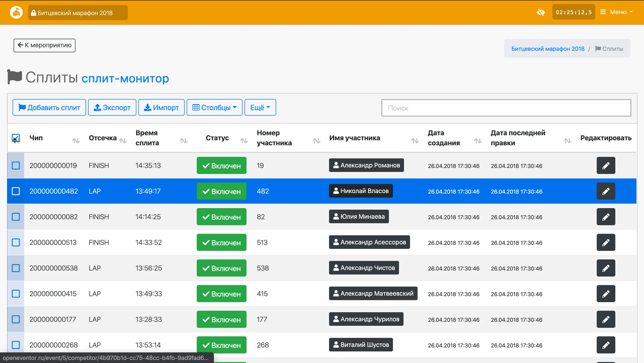This screenshot has height=363, width=644.
Task: Sort by Дата создания column arrows
Action: pos(478,141)
